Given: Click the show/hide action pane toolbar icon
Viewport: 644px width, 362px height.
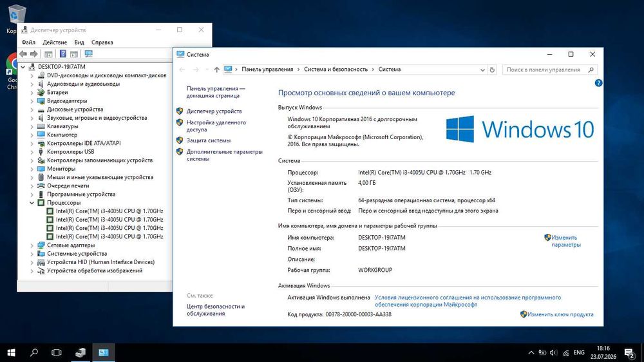Looking at the screenshot, I should click(74, 54).
